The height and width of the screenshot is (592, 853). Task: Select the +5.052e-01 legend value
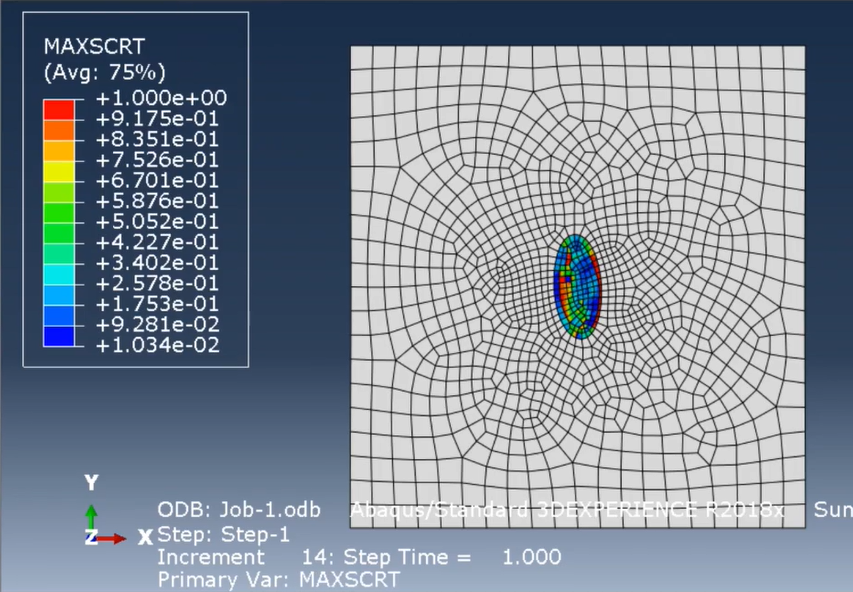click(x=157, y=221)
